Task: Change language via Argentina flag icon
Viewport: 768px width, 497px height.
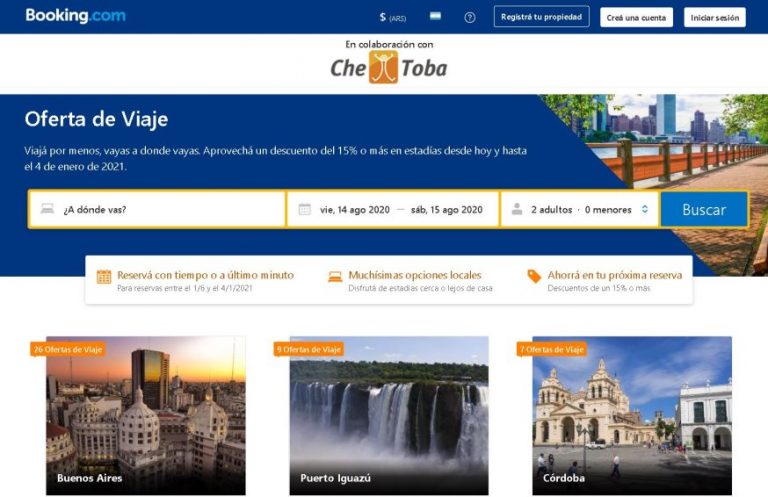Action: [435, 17]
